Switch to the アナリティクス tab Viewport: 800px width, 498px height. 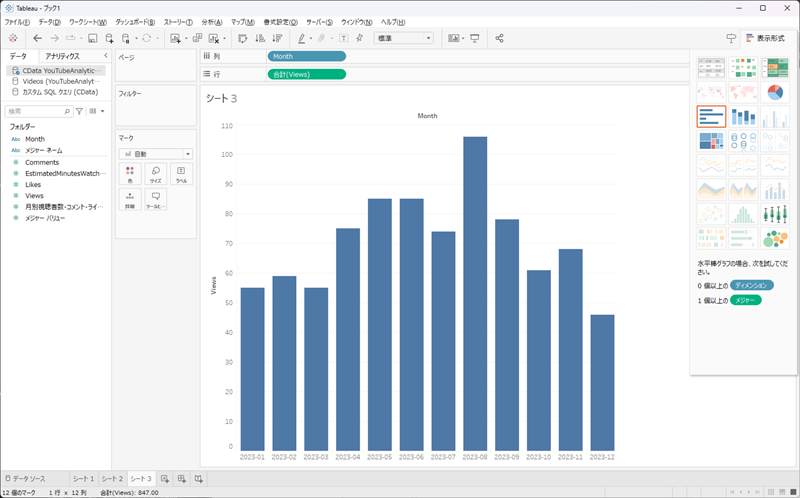coord(62,57)
